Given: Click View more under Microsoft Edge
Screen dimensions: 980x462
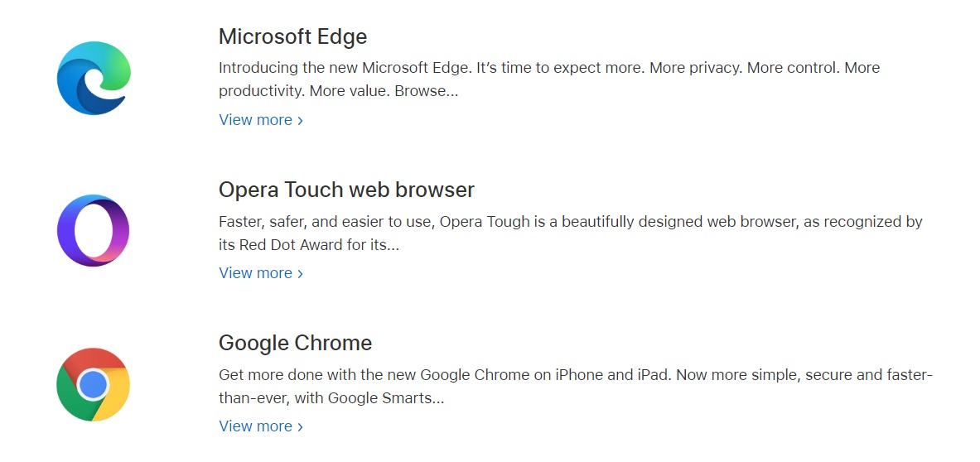Looking at the screenshot, I should coord(255,120).
